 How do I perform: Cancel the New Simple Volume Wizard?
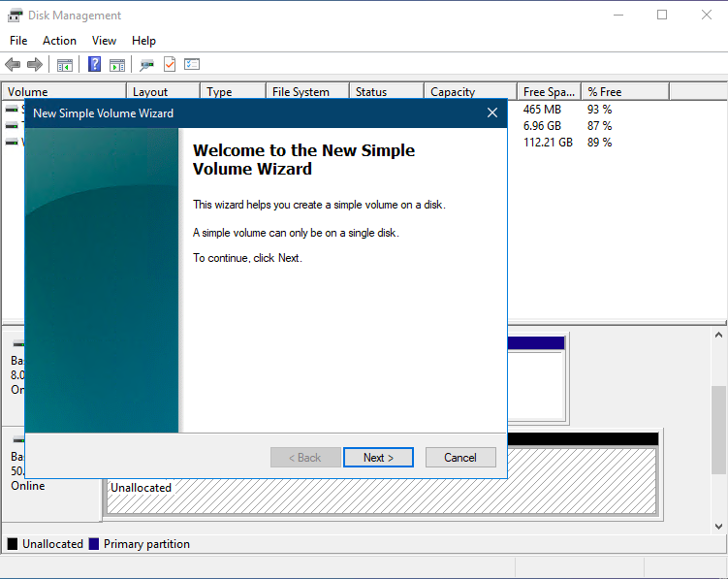tap(460, 458)
